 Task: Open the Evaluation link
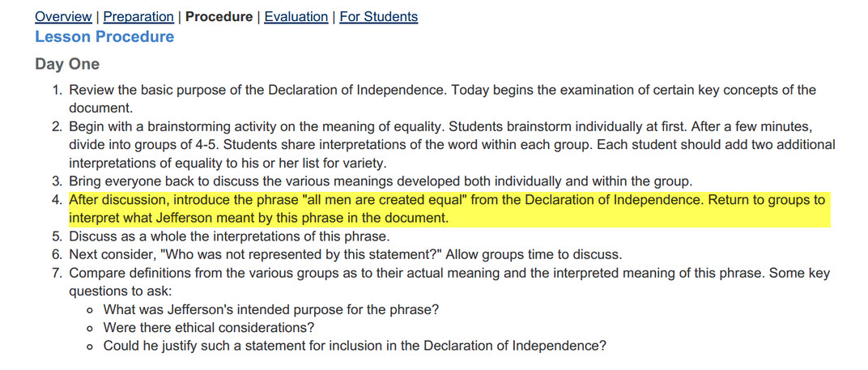(296, 17)
